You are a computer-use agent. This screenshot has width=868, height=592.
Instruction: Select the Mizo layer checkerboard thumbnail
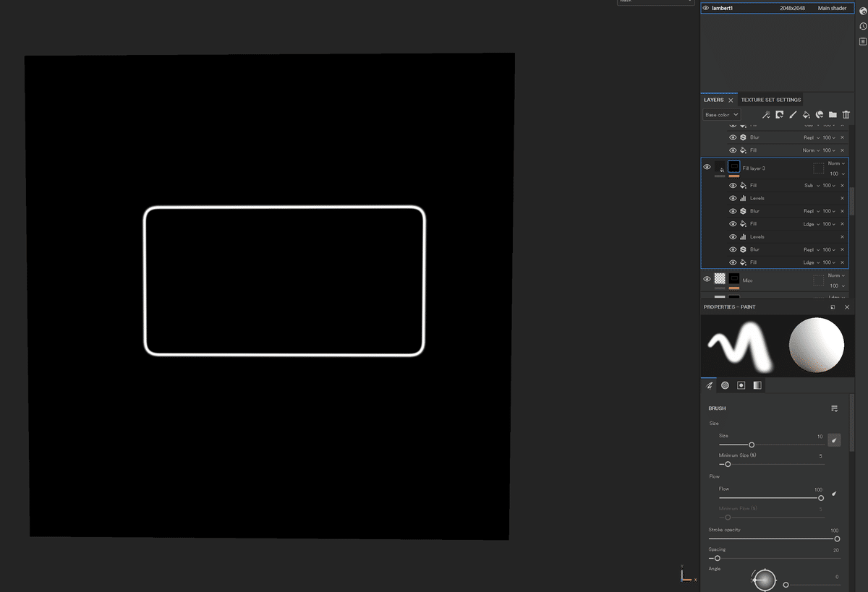(720, 278)
